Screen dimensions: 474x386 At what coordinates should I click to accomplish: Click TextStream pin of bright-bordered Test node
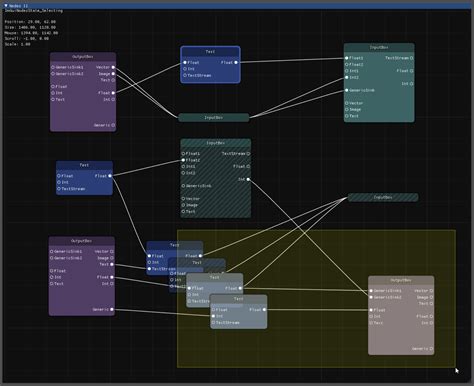tap(185, 75)
